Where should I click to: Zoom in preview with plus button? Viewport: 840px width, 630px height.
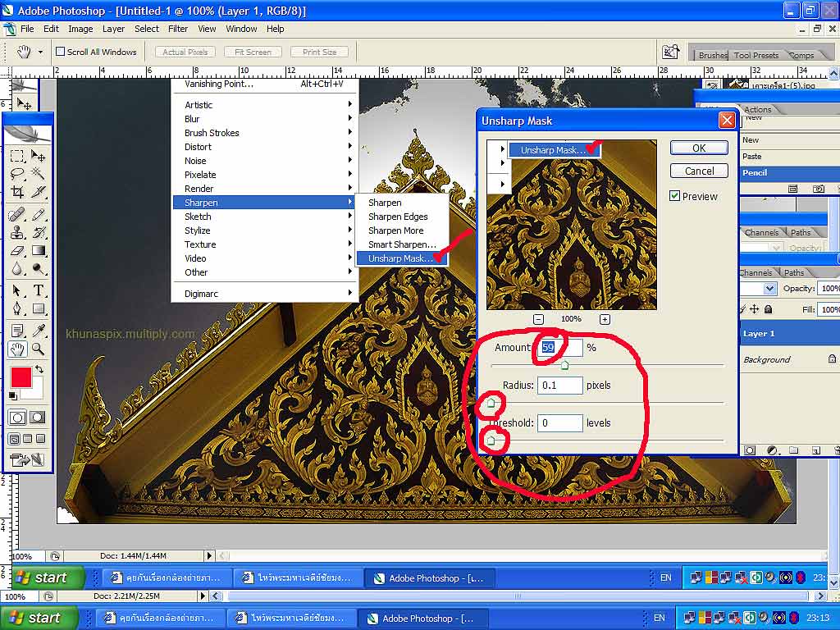(x=605, y=319)
